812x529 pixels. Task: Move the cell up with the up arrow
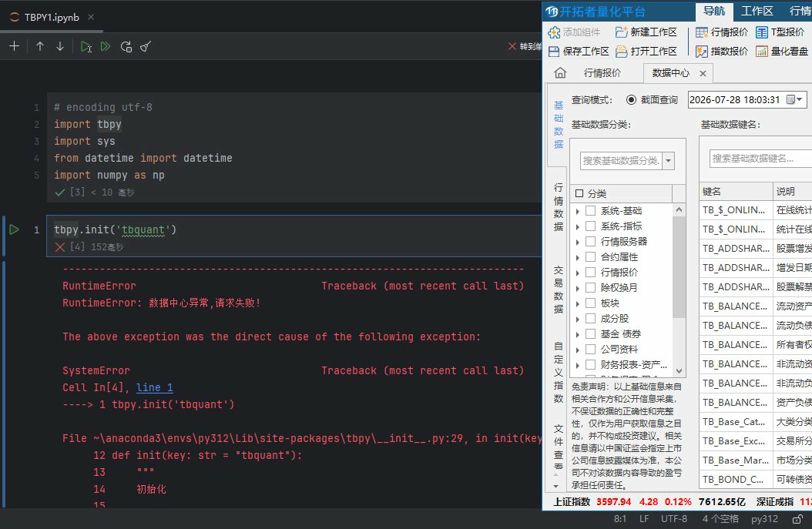click(40, 46)
